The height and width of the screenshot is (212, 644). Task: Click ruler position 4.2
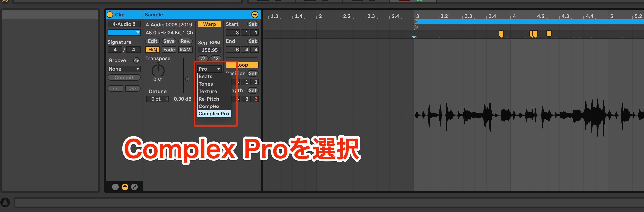tap(540, 16)
